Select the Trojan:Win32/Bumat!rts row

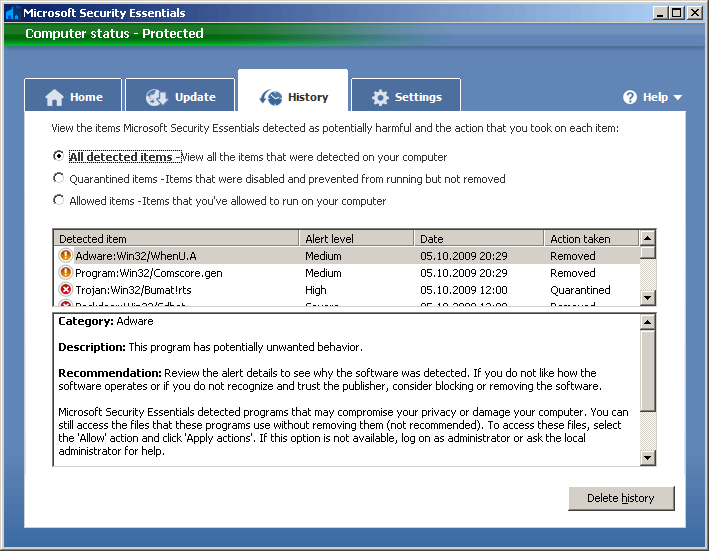click(x=347, y=290)
